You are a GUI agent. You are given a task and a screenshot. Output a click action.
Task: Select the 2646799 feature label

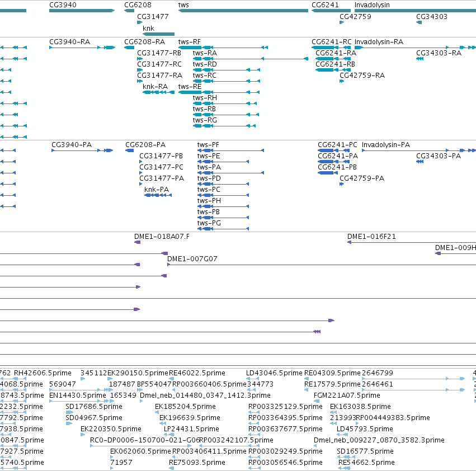point(378,373)
